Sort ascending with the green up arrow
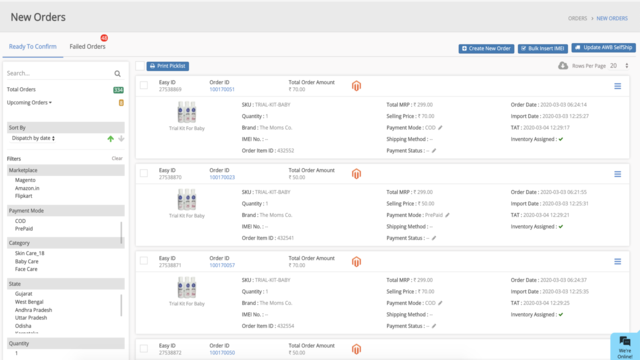This screenshot has width=640, height=360. click(110, 139)
